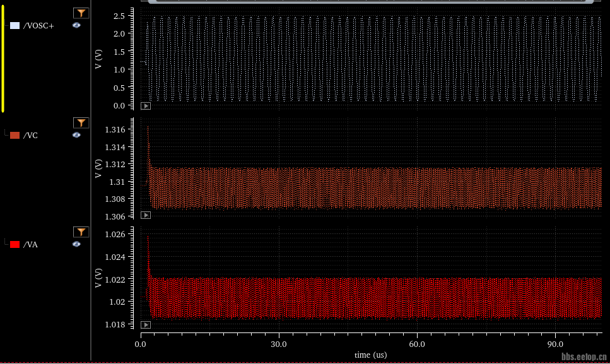The image size is (610, 364).
Task: Toggle visibility eye of /VOSC+ signal
Action: pyautogui.click(x=76, y=25)
